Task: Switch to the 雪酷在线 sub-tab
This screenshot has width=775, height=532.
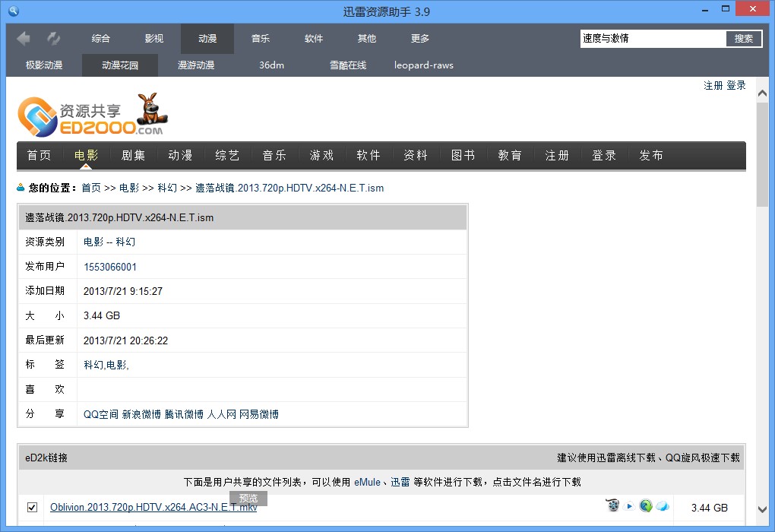Action: coord(348,65)
